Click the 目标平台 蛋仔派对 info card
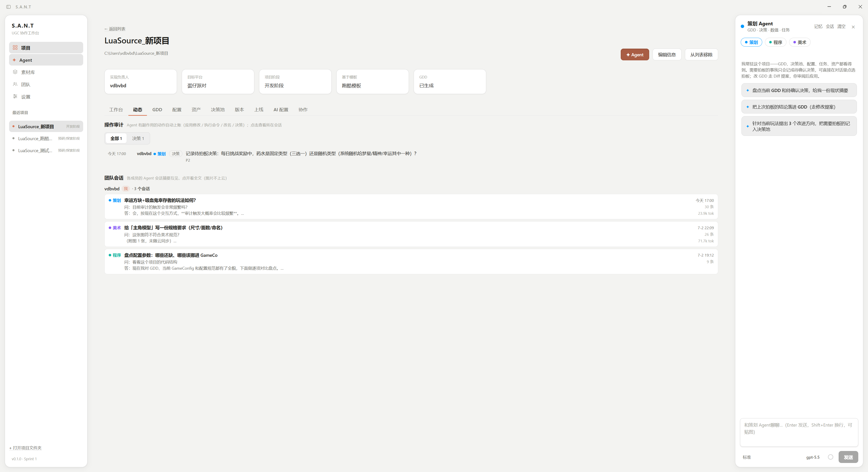Screen dimensions: 868x472 (218, 82)
